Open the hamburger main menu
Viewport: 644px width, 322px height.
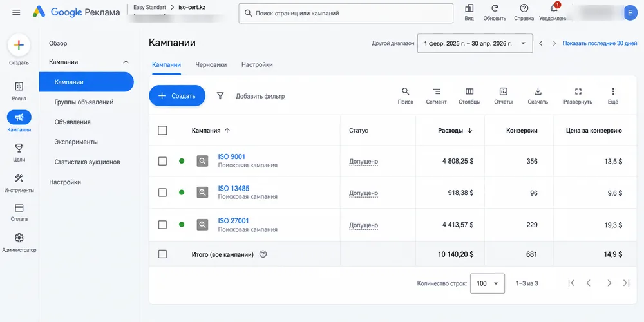click(x=17, y=12)
